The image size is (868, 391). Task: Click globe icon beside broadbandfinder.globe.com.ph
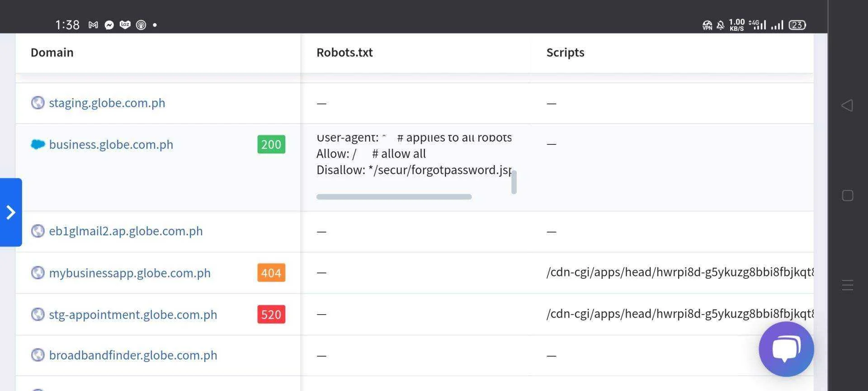click(x=38, y=355)
